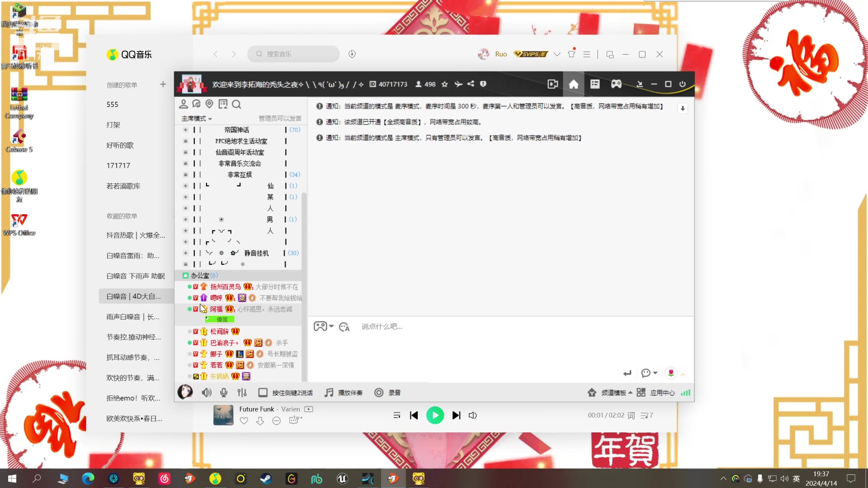Click the Varien artist link
Screen dimensions: 868x488
point(290,409)
